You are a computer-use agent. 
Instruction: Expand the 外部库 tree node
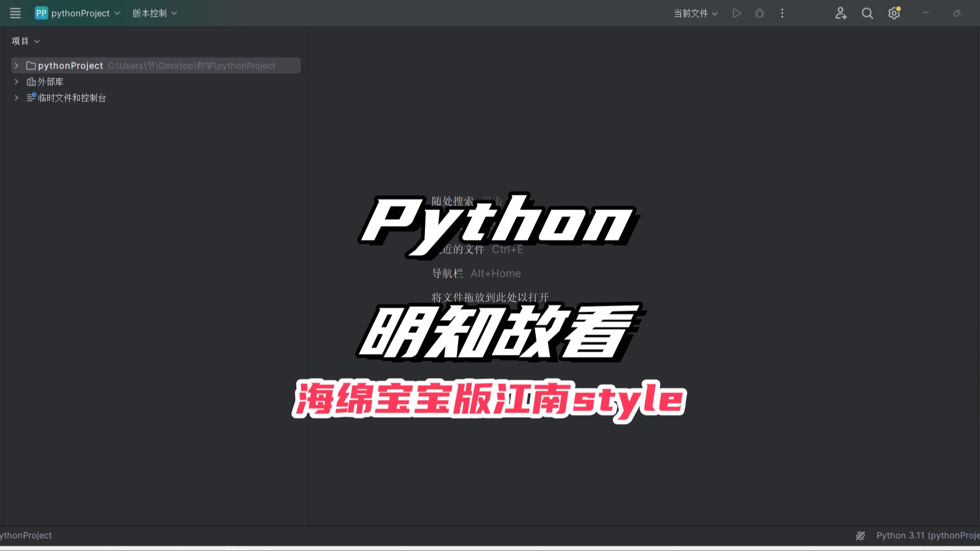coord(17,81)
